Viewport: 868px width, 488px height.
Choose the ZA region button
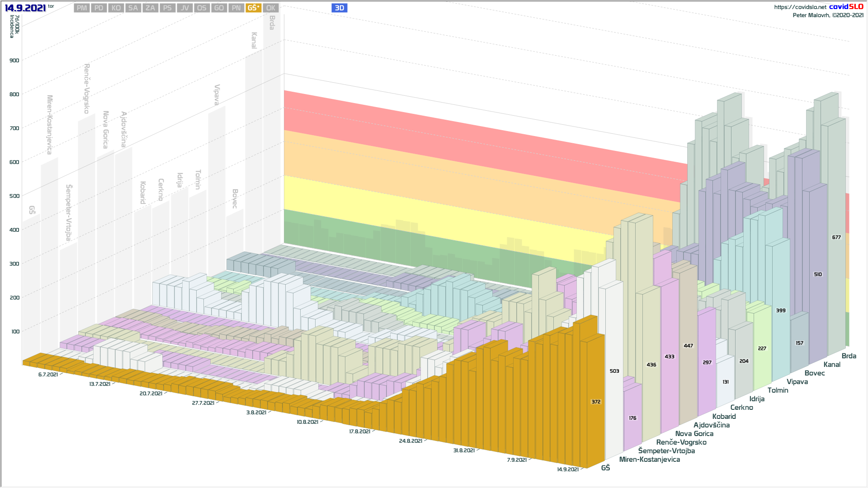click(150, 8)
